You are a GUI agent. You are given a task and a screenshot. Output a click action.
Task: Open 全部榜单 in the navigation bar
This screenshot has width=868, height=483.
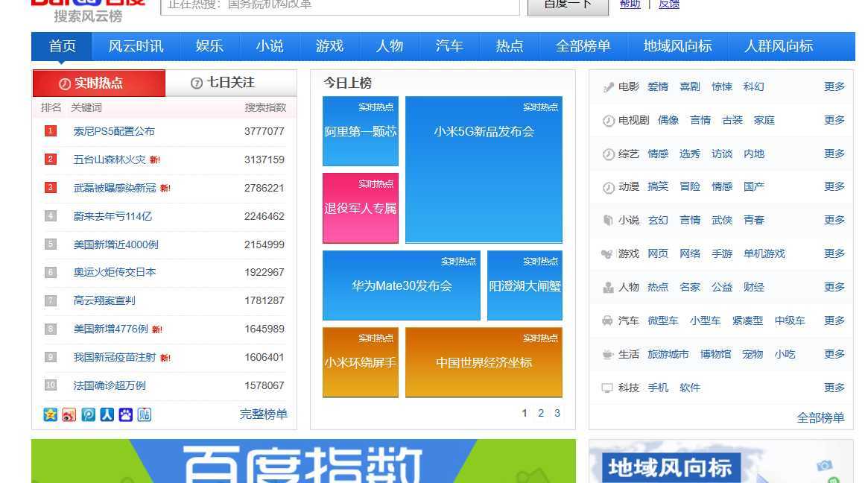tap(583, 46)
